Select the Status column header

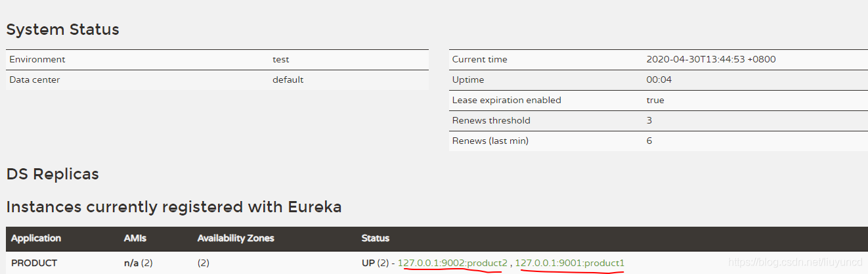click(x=375, y=238)
